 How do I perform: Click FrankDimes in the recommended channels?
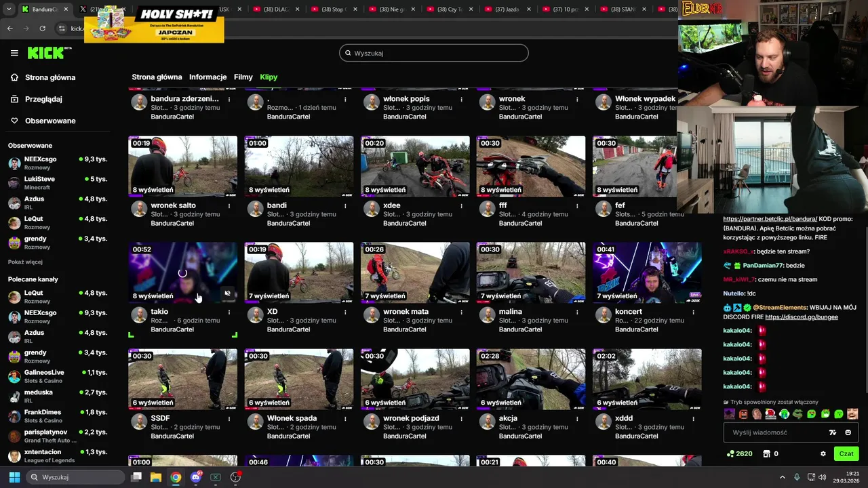tap(57, 415)
